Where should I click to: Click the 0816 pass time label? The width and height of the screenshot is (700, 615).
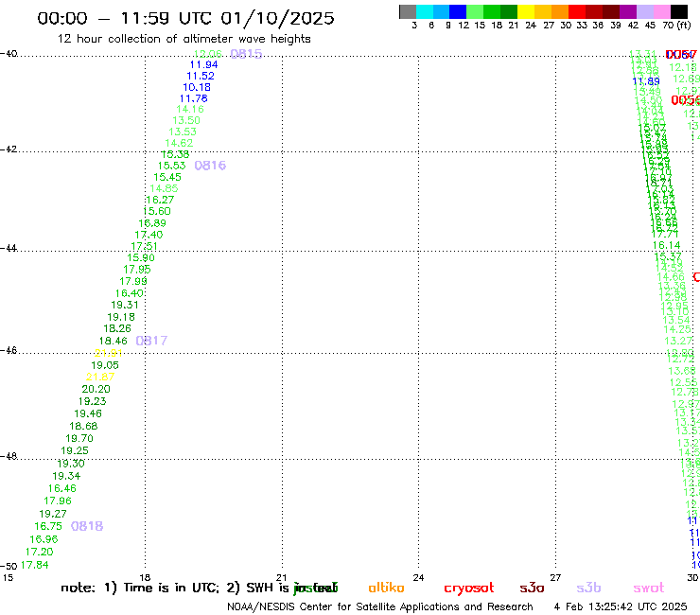[x=210, y=166]
